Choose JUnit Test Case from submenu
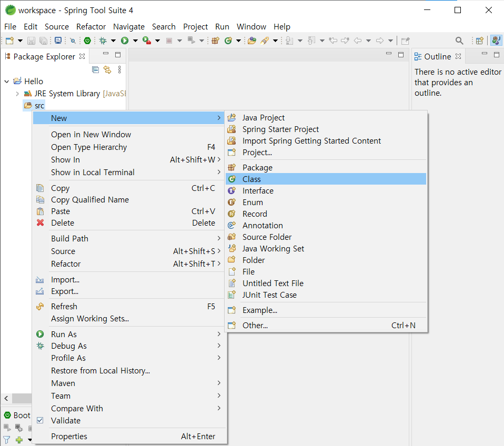Screen dimensions: 504x446 click(326, 295)
